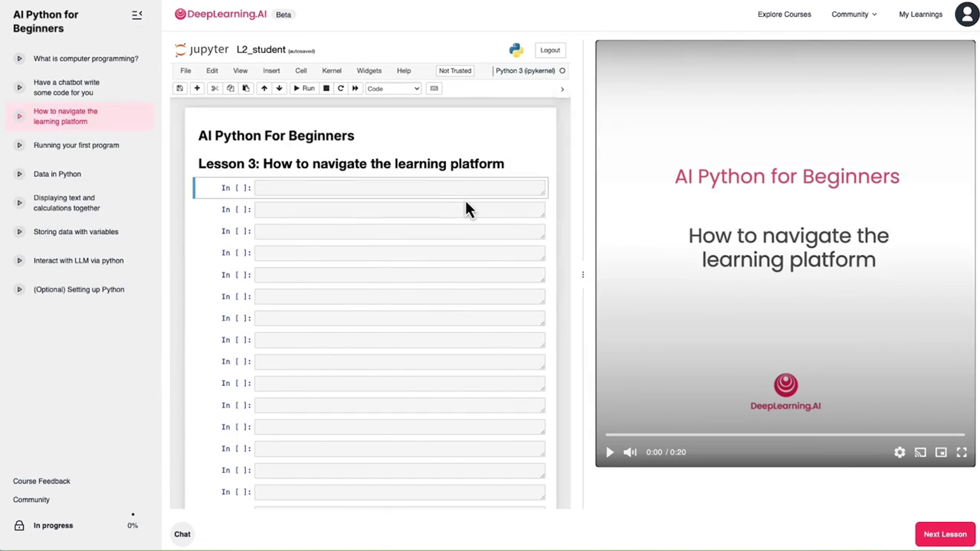Open the Kernel menu
Viewport: 980px width, 551px height.
(x=331, y=71)
